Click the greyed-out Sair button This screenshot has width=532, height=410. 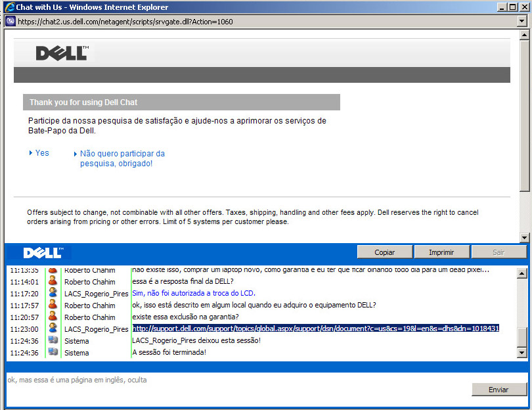(x=499, y=252)
